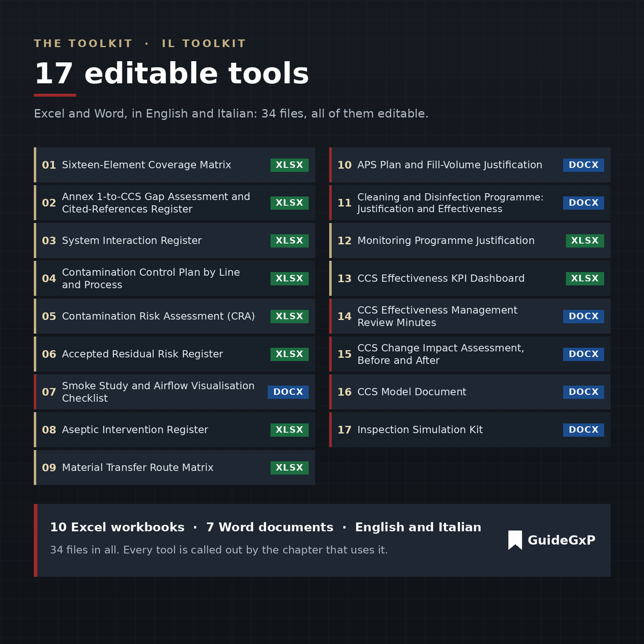The height and width of the screenshot is (644, 644).
Task: Select "Inspection Simulation Kit" title
Action: tap(420, 430)
